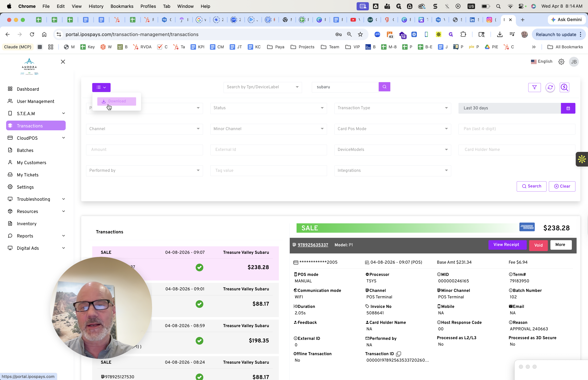Open Batches in the sidebar

(25, 150)
